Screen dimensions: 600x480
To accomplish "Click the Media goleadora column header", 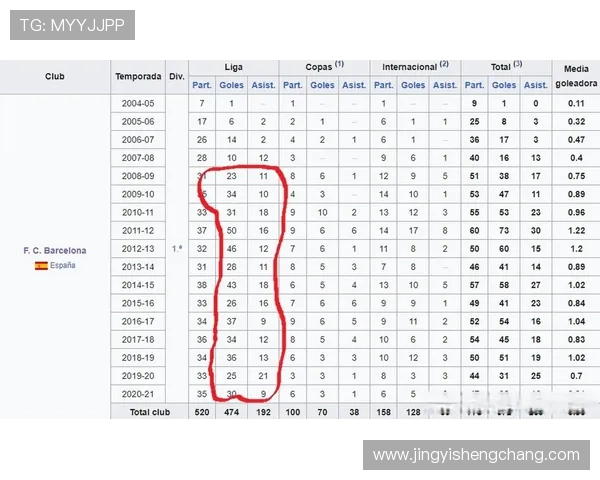I will click(576, 76).
